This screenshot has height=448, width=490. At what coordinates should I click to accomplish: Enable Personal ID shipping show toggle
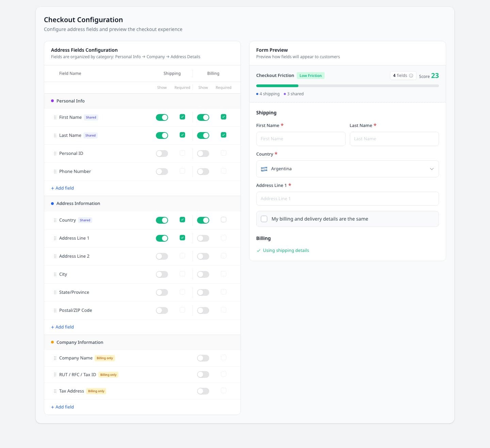tap(162, 154)
